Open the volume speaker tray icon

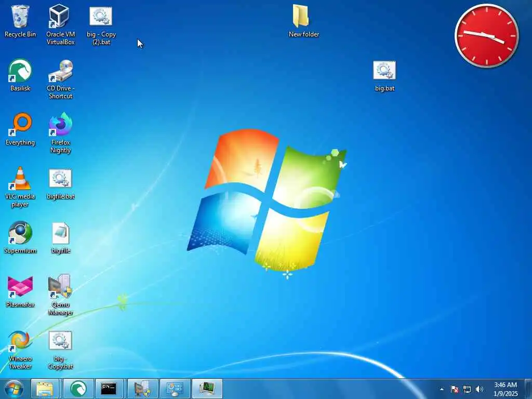click(479, 389)
